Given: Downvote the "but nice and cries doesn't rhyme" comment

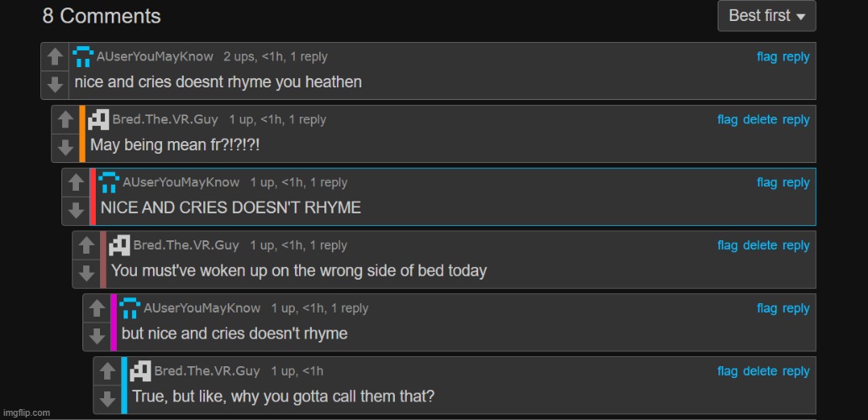Looking at the screenshot, I should tap(97, 336).
